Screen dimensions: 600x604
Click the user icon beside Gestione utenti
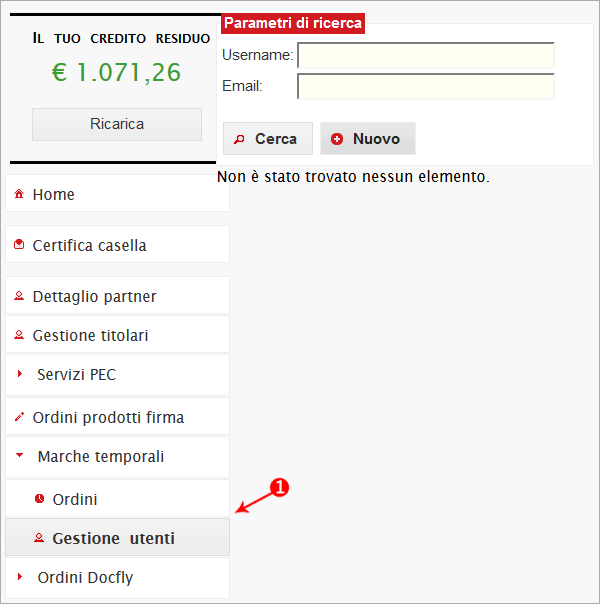point(39,538)
